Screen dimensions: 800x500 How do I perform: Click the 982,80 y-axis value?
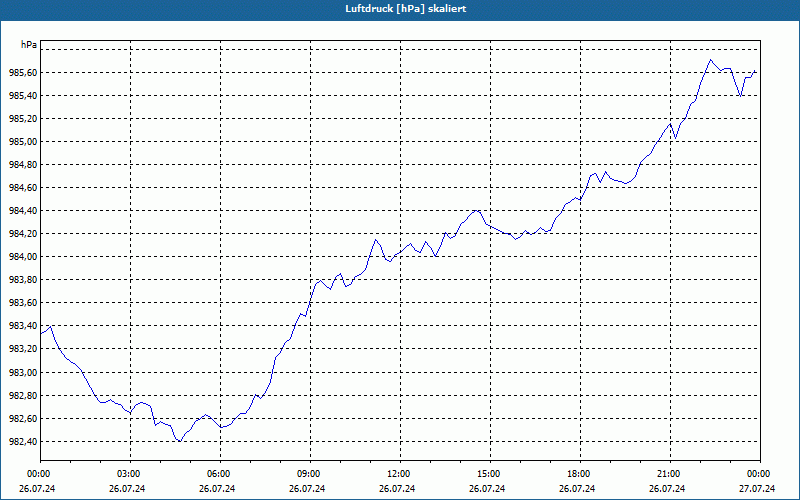(23, 395)
